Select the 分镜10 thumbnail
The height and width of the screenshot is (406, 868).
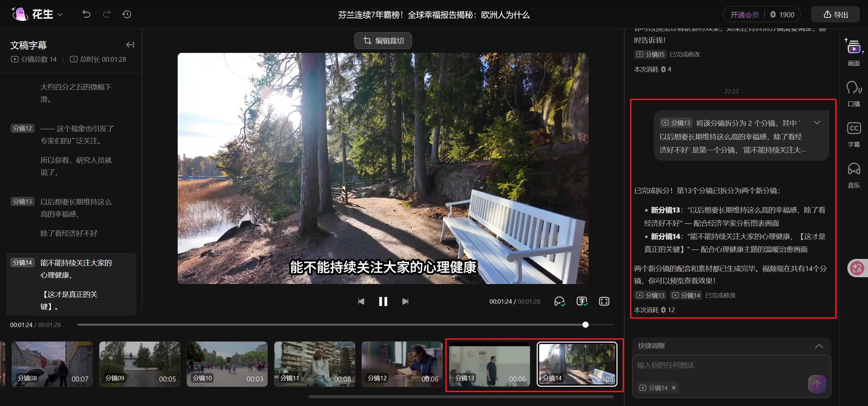click(x=227, y=364)
